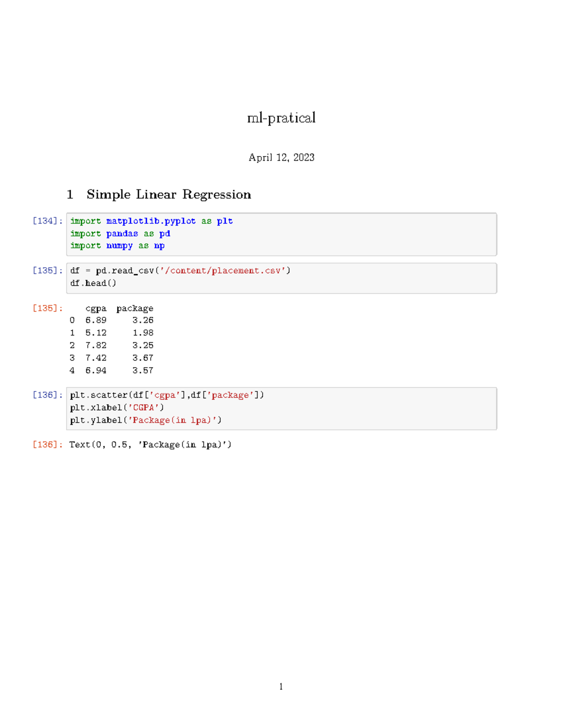Image resolution: width=563 pixels, height=728 pixels.
Task: Select the package column header
Action: pyautogui.click(x=135, y=308)
